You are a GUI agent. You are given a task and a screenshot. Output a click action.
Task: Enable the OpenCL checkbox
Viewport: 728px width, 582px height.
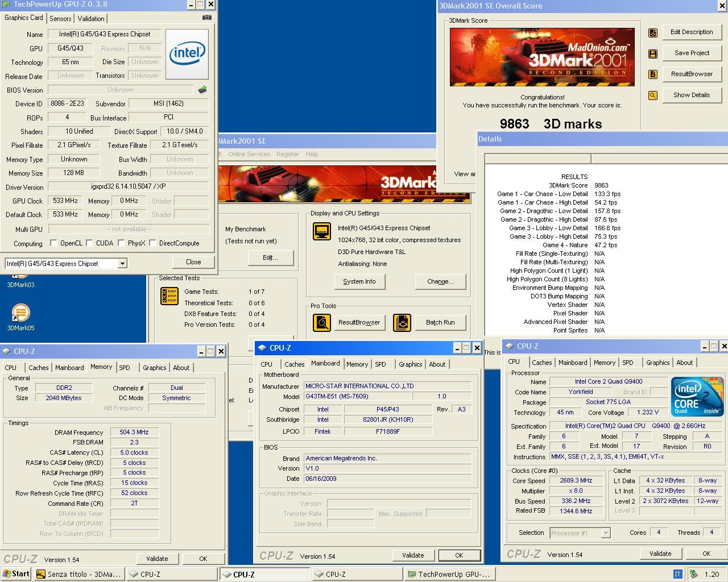click(53, 243)
